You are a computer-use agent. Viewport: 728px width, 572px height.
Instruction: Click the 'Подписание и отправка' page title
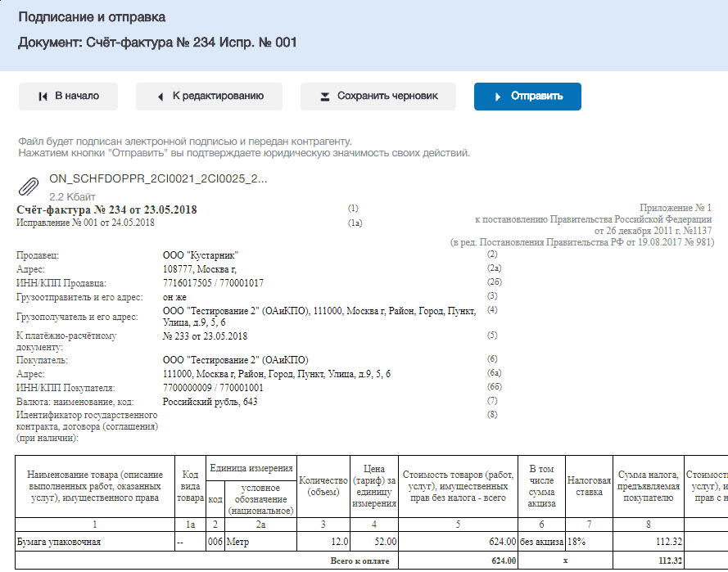(92, 17)
